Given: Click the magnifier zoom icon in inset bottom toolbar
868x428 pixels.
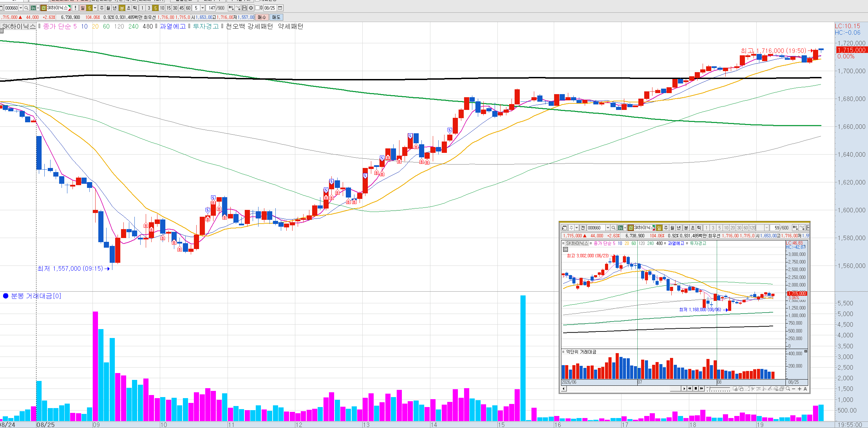Looking at the screenshot, I should click(788, 388).
